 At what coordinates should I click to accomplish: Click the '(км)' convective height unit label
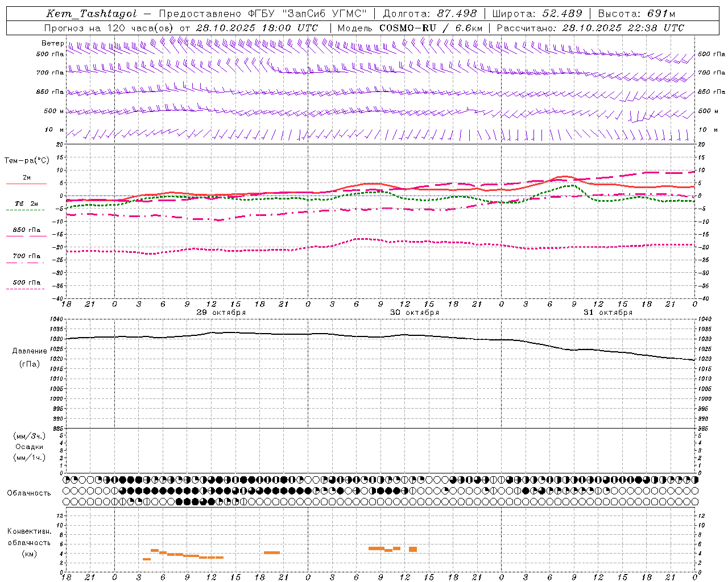point(30,554)
